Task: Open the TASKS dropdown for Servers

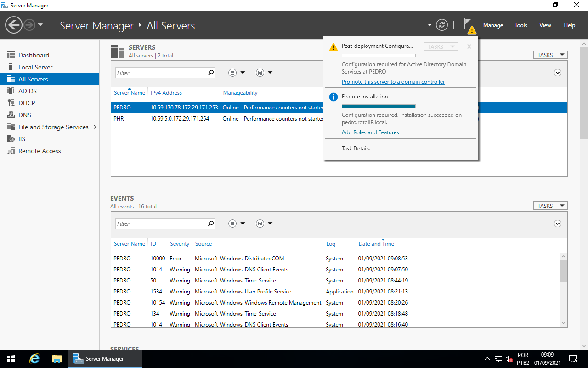Action: point(550,54)
